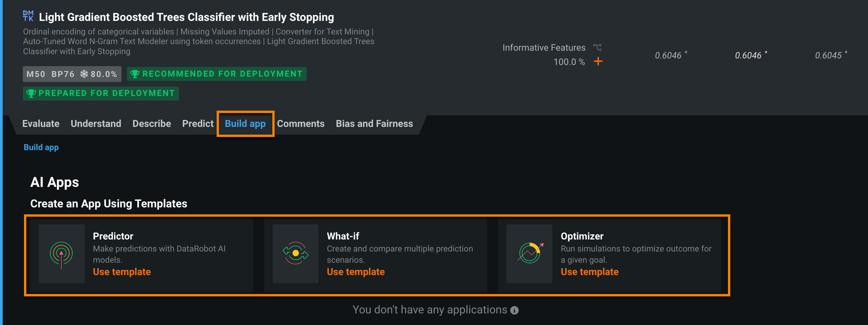868x325 pixels.
Task: Click Use template under What-if
Action: pos(355,272)
